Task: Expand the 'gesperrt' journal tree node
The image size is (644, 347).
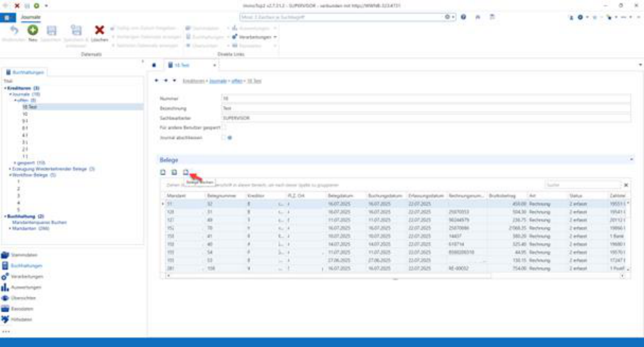Action: pyautogui.click(x=15, y=163)
